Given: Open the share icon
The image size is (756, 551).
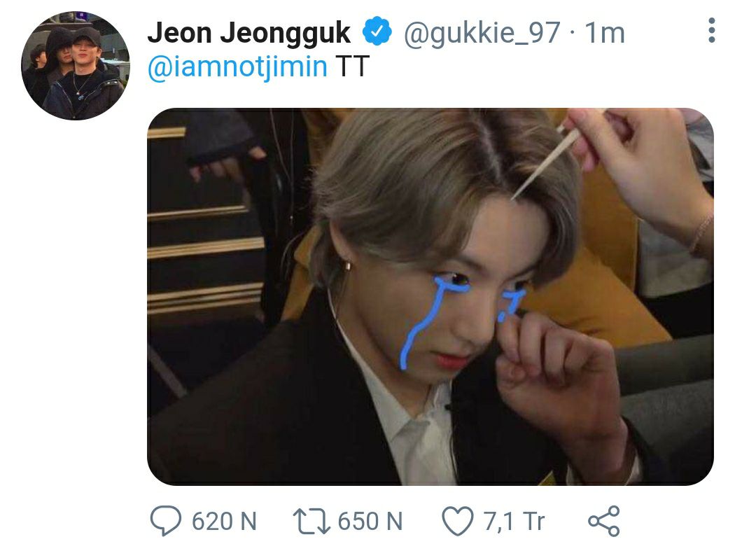Looking at the screenshot, I should (x=604, y=521).
